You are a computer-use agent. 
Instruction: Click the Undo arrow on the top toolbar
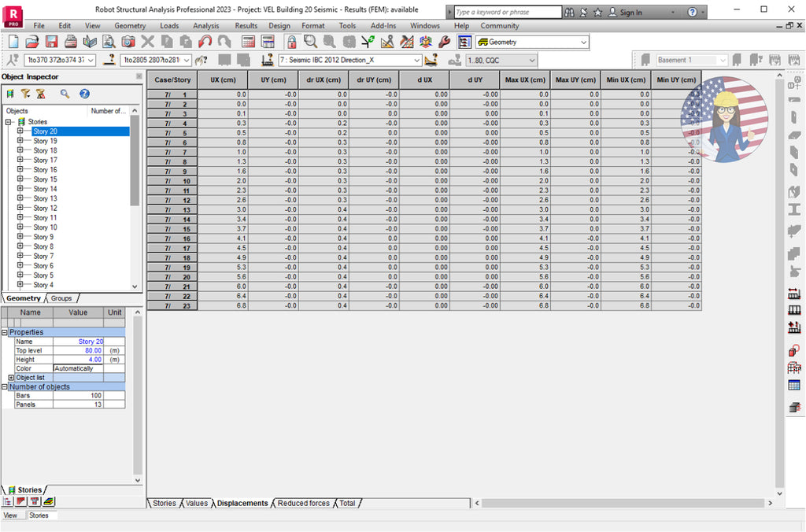207,42
